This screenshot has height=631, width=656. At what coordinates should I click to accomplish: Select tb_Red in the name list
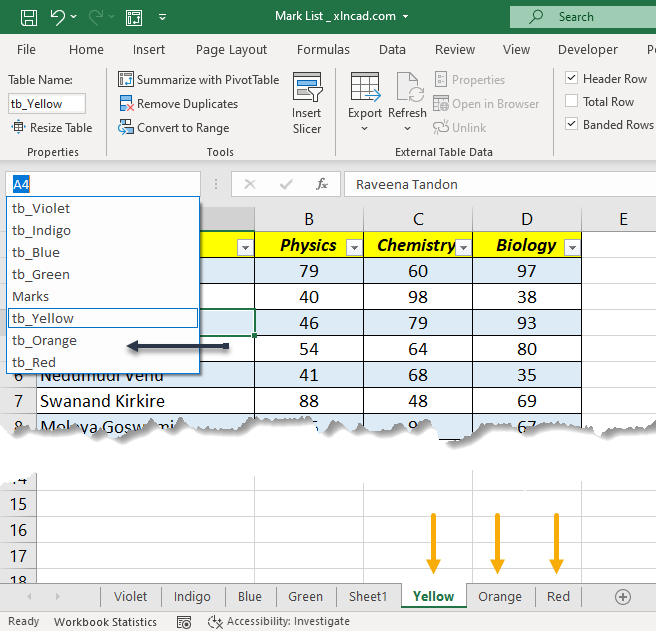(x=103, y=362)
